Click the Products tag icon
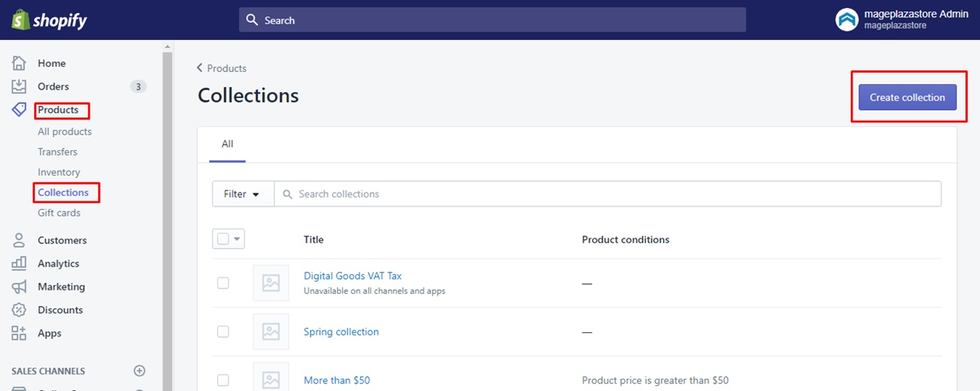The image size is (980, 391). coord(19,109)
